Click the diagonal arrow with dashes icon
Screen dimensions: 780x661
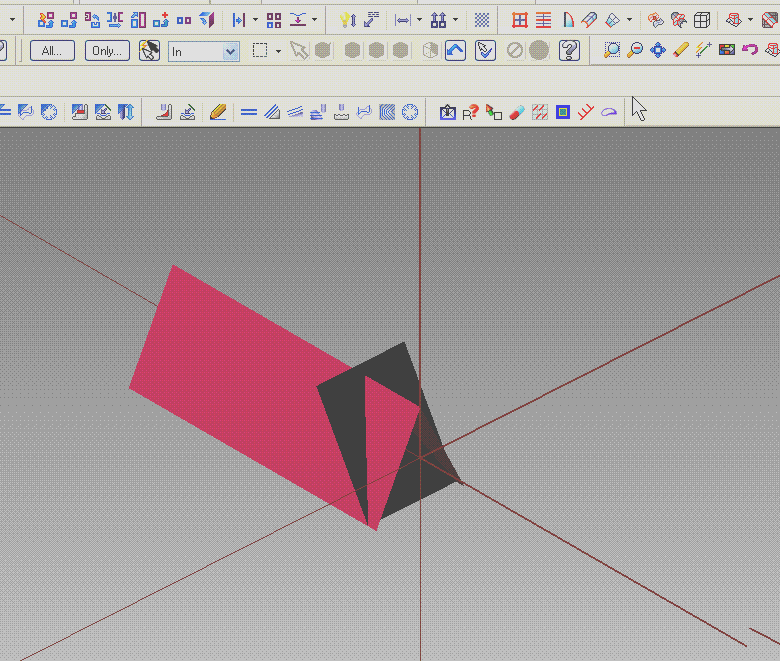tap(371, 20)
